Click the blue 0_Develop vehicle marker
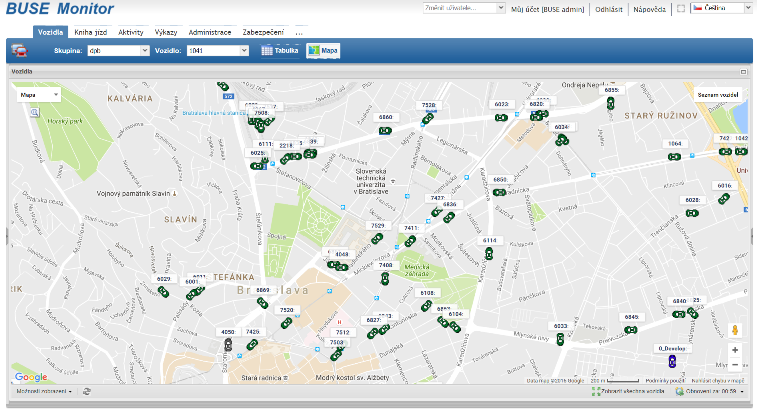 point(673,361)
